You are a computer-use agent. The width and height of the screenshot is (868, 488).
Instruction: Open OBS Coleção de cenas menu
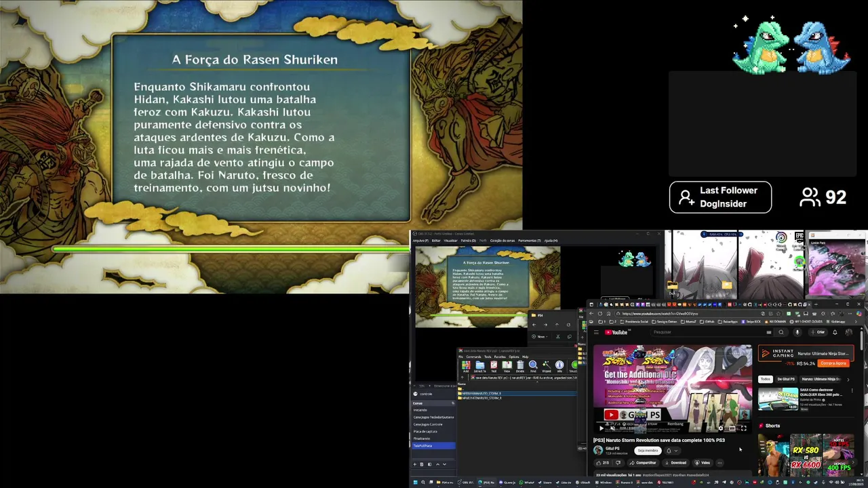pyautogui.click(x=502, y=241)
